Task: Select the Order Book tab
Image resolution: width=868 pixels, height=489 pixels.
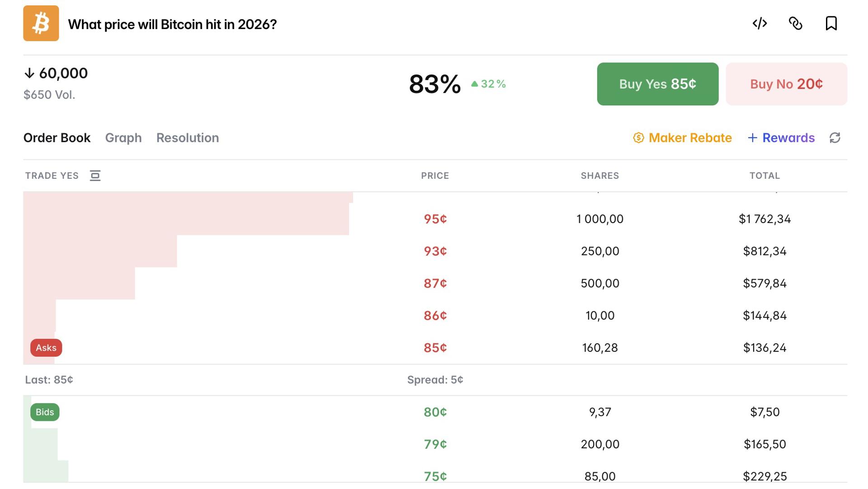Action: [x=57, y=138]
